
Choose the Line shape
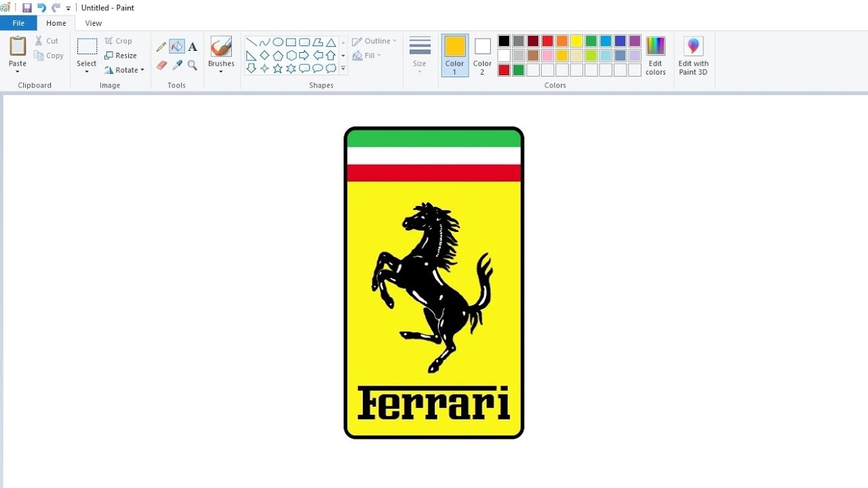pyautogui.click(x=251, y=42)
